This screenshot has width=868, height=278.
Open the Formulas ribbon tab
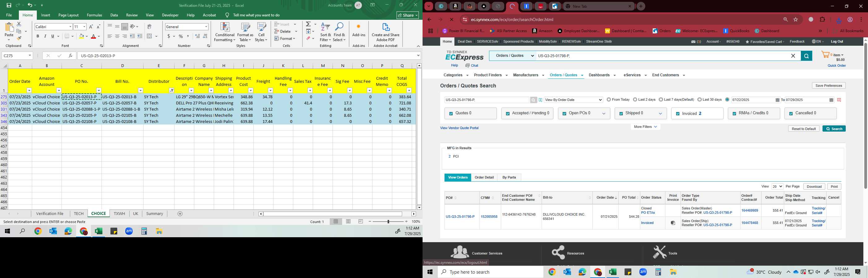tap(94, 15)
